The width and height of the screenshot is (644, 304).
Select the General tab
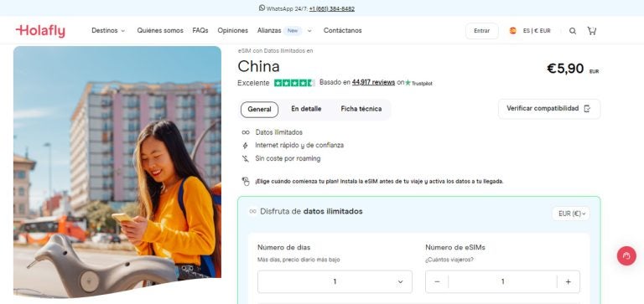tap(259, 110)
